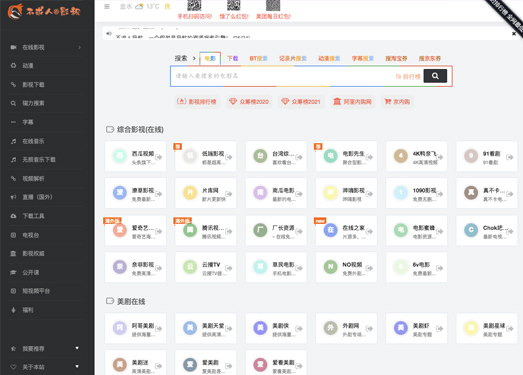Open the 排行榜 link inside the search box

click(x=408, y=76)
